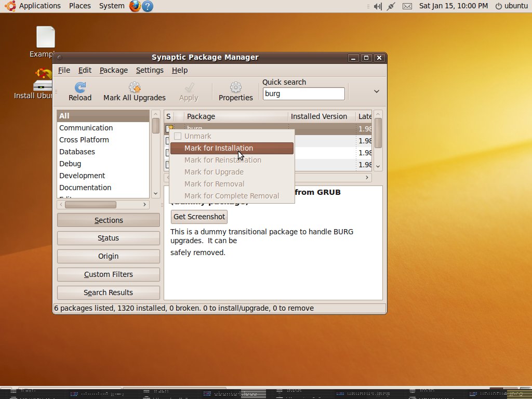The width and height of the screenshot is (532, 399).
Task: Click the Custom Filters button
Action: pos(109,274)
